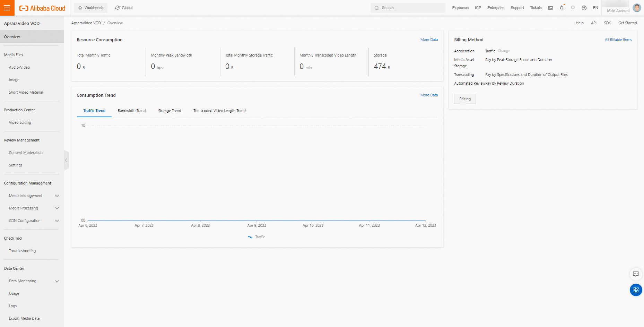Expand the Data Monitoring submenu

pos(57,281)
